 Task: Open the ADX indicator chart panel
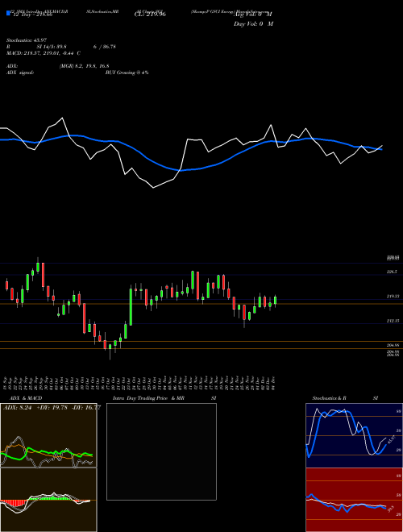pyautogui.click(x=48, y=435)
